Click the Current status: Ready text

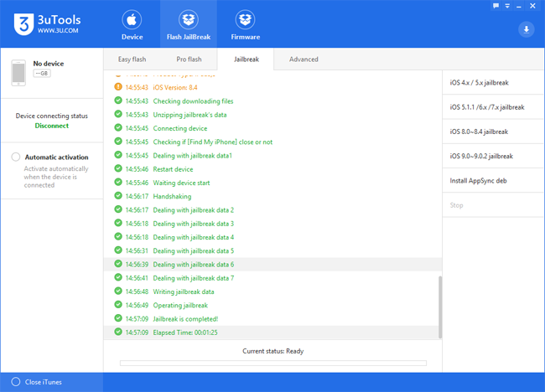coord(273,351)
